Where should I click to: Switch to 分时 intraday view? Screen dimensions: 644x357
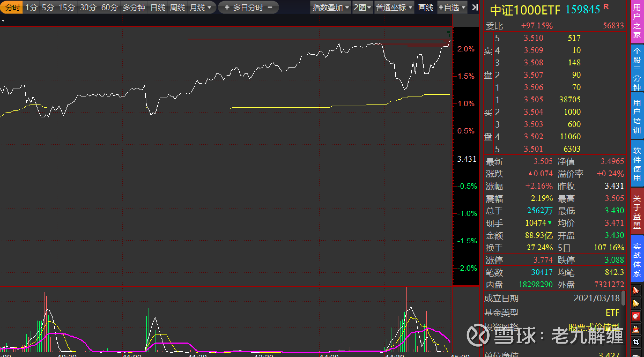click(x=12, y=8)
